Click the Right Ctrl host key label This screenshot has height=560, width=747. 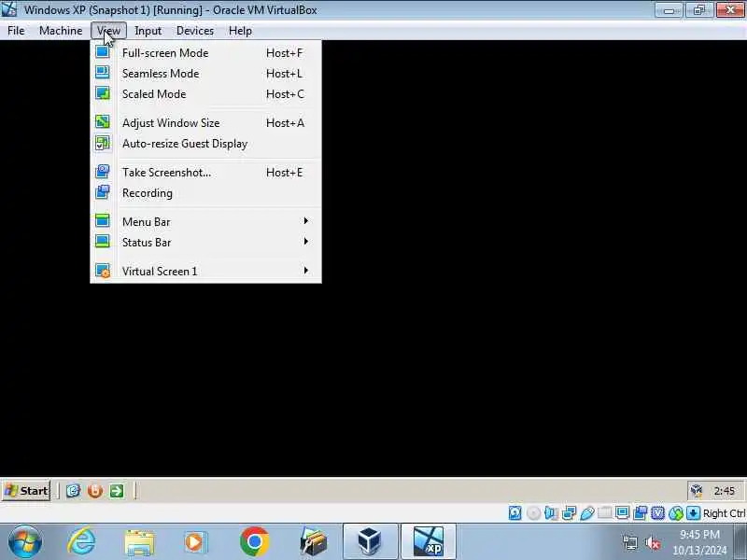[x=725, y=513]
